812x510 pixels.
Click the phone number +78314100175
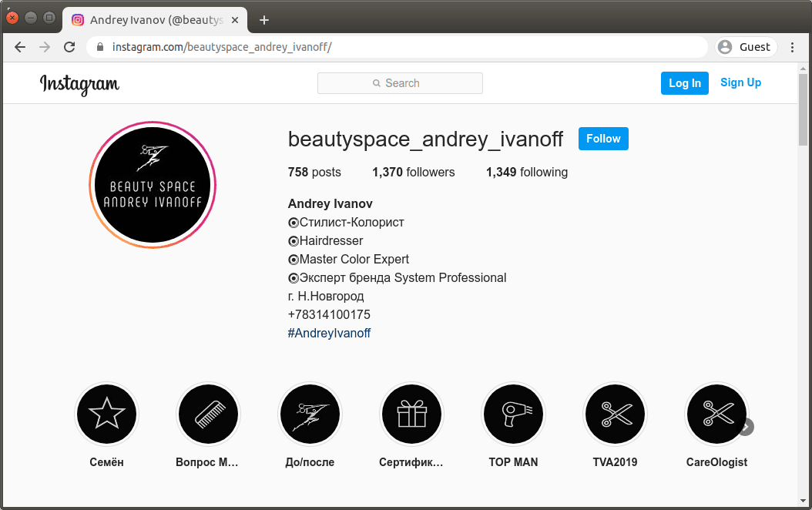[329, 315]
